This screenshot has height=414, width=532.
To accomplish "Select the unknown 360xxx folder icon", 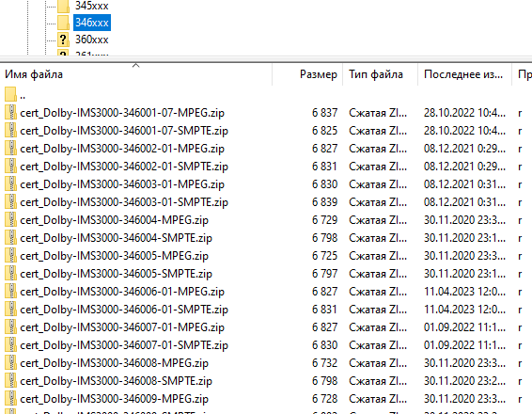I will click(x=64, y=40).
